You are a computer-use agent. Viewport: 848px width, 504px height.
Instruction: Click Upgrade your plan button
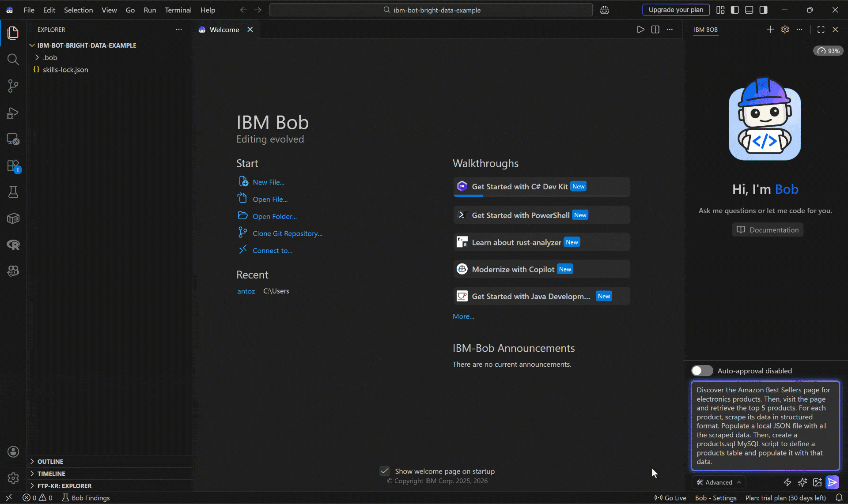(x=676, y=10)
